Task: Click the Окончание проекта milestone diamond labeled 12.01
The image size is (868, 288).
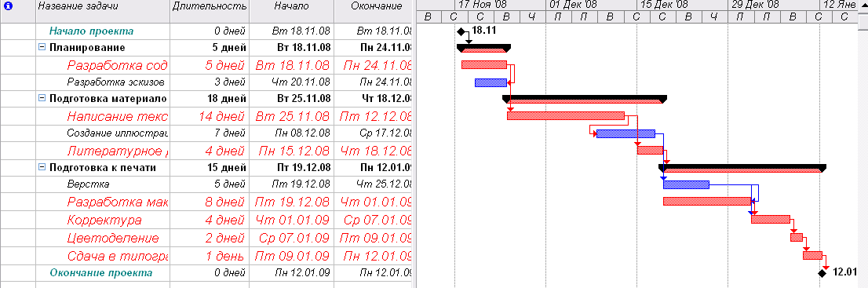Action: 822,273
